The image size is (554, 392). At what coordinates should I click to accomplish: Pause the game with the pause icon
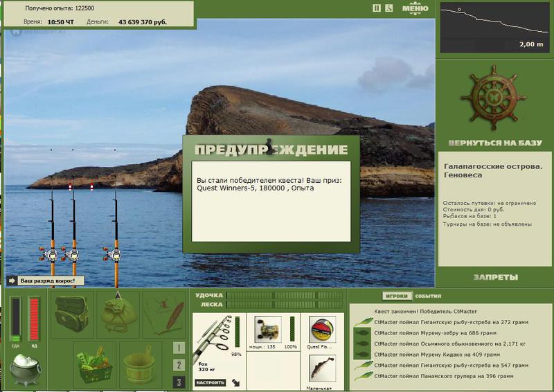click(x=377, y=8)
